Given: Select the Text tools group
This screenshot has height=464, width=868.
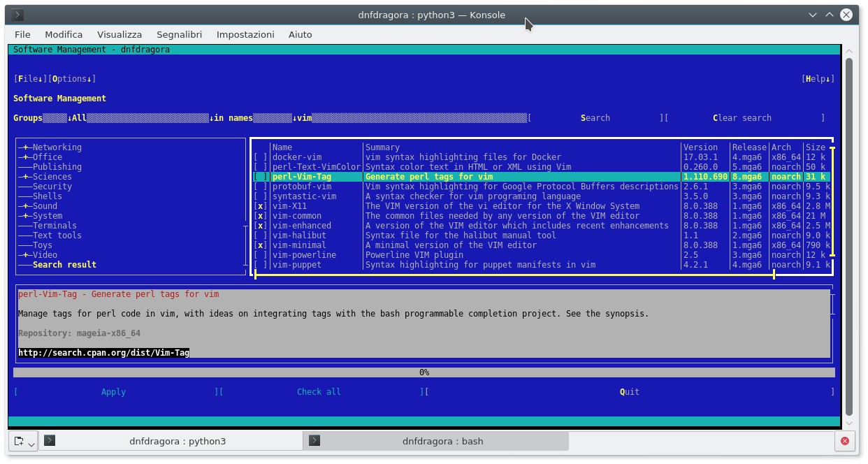Looking at the screenshot, I should (x=57, y=235).
